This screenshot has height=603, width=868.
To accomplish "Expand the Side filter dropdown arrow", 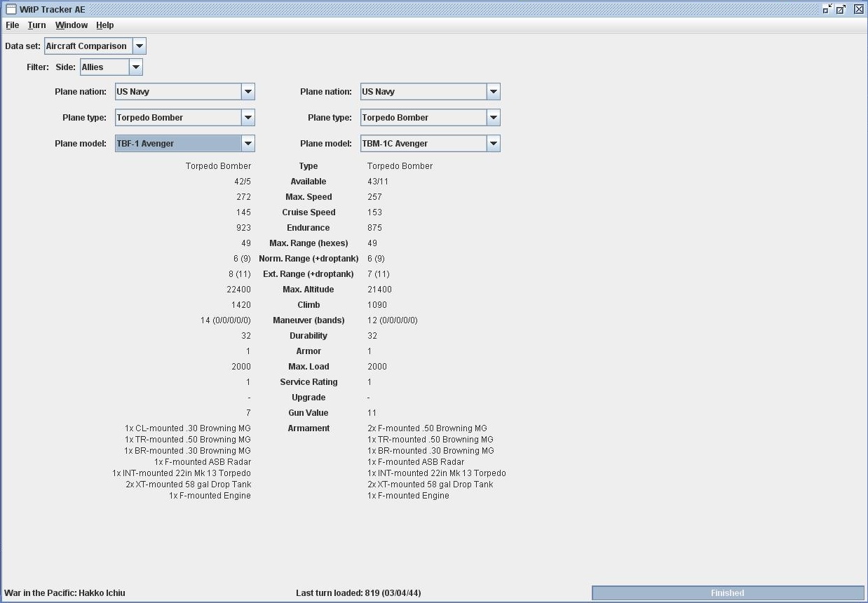I will click(x=135, y=67).
